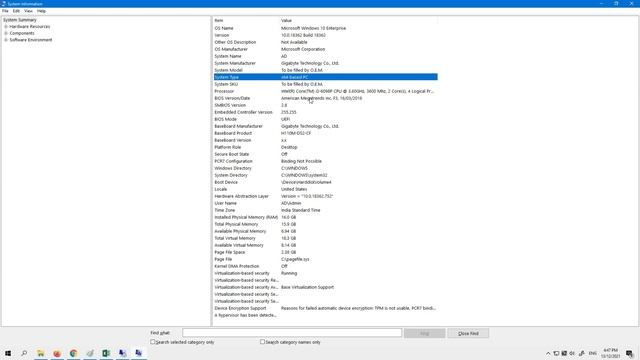Viewport: 640px width, 360px height.
Task: Select the Processor row
Action: click(325, 91)
